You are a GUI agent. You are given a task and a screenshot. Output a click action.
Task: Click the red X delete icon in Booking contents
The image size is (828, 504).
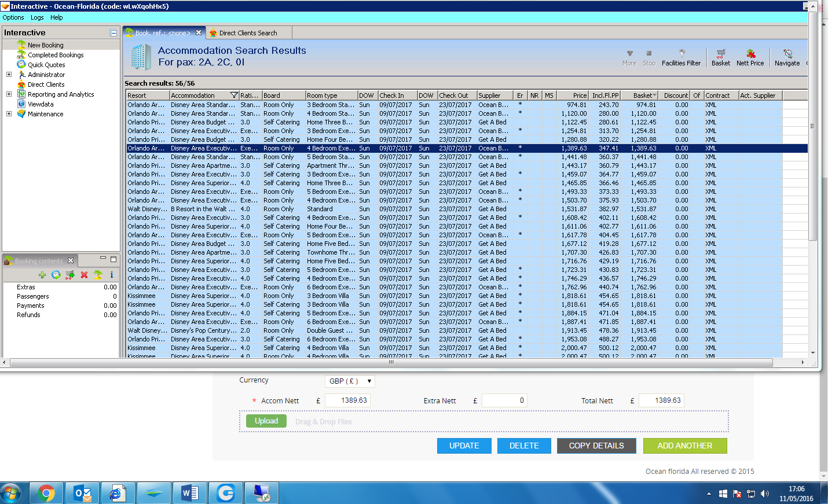pyautogui.click(x=84, y=275)
